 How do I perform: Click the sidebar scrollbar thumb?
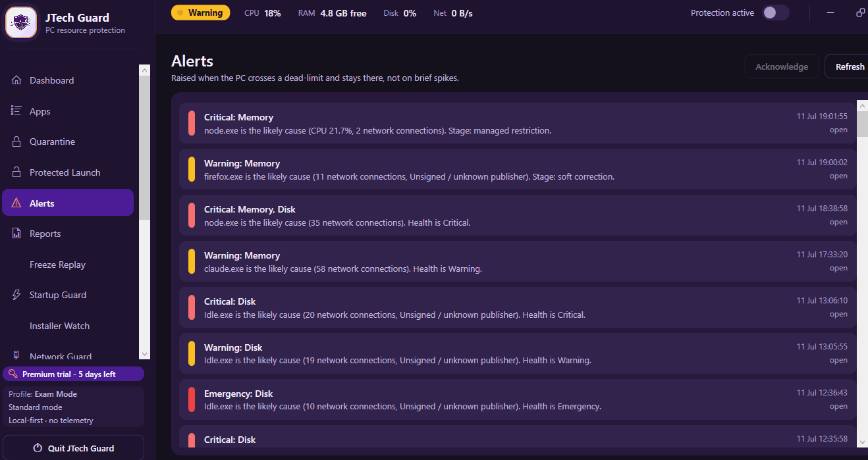coord(145,147)
